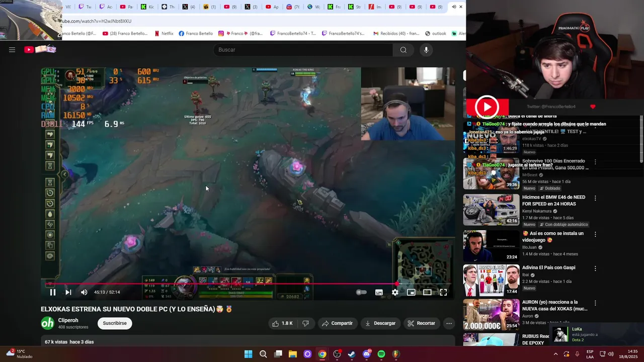Open Task View on taskbar
644x362 pixels.
tap(278, 354)
